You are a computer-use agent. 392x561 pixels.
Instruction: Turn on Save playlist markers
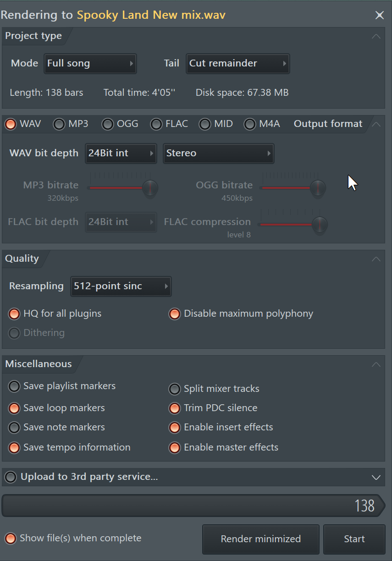point(15,386)
